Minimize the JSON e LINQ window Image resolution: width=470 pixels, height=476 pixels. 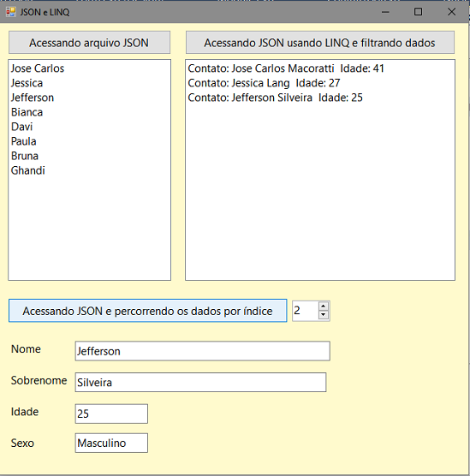point(385,12)
